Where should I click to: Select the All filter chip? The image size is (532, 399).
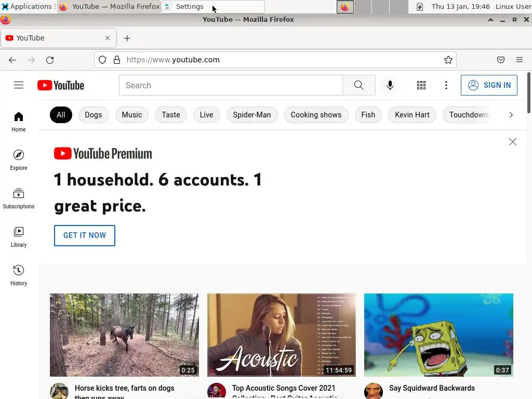coord(61,115)
